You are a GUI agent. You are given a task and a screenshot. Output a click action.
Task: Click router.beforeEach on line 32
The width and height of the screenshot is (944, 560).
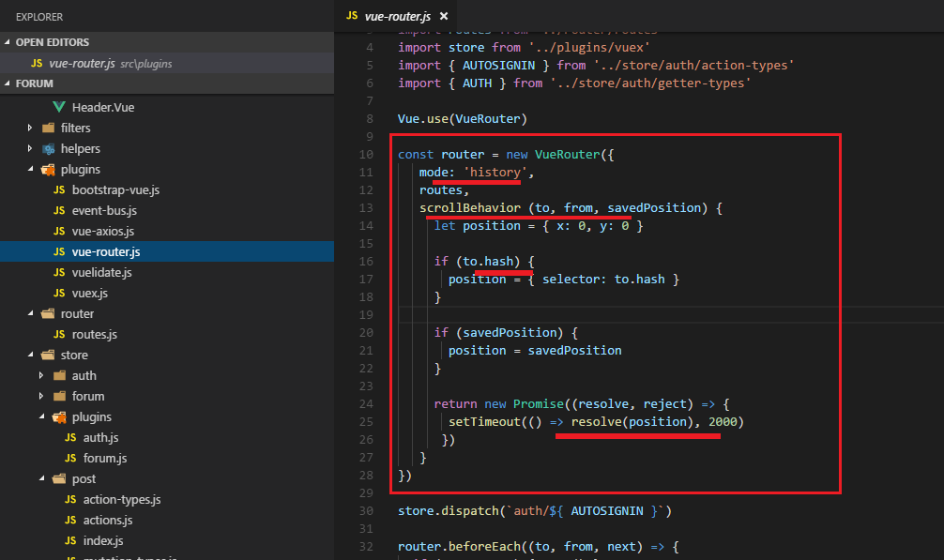coord(459,546)
